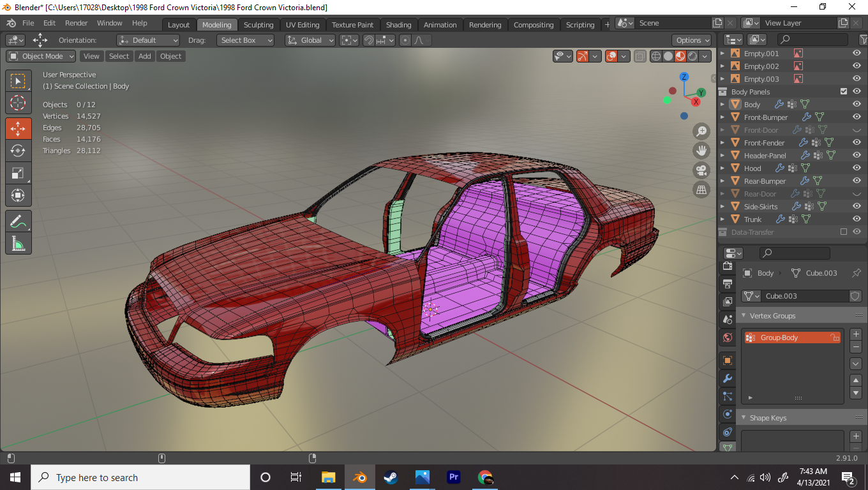Viewport: 868px width, 490px height.
Task: Hide the Hood object
Action: 857,168
